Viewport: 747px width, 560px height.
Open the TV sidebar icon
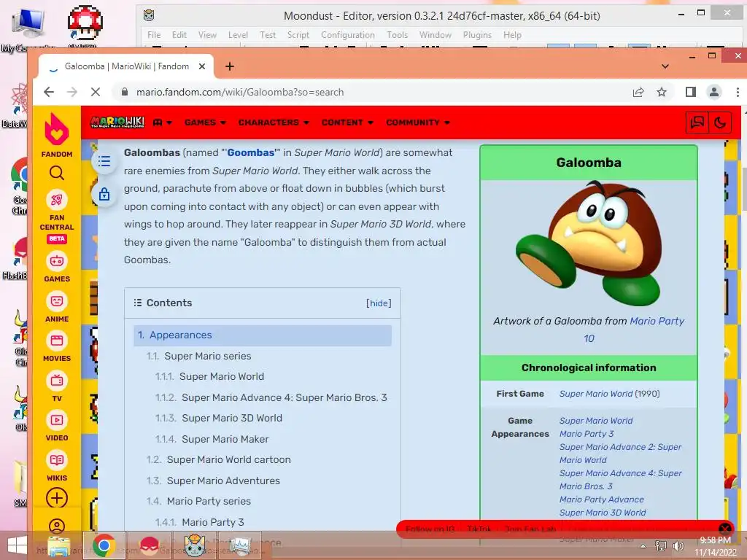coord(57,381)
